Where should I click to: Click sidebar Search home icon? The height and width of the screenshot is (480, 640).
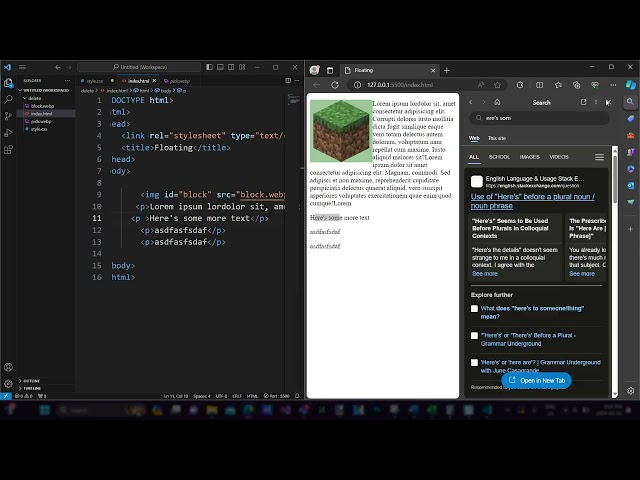coord(497,102)
